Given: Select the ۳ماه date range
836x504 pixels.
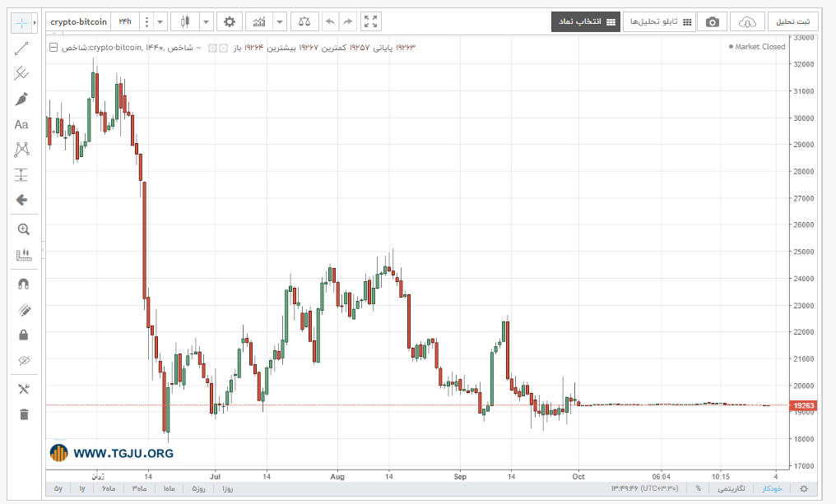Looking at the screenshot, I should pos(139,488).
